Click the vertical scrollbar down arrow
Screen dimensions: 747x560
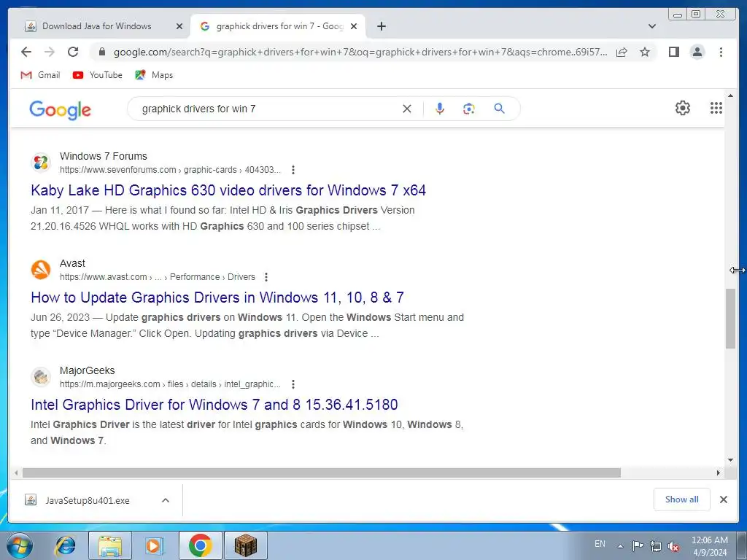(x=730, y=460)
